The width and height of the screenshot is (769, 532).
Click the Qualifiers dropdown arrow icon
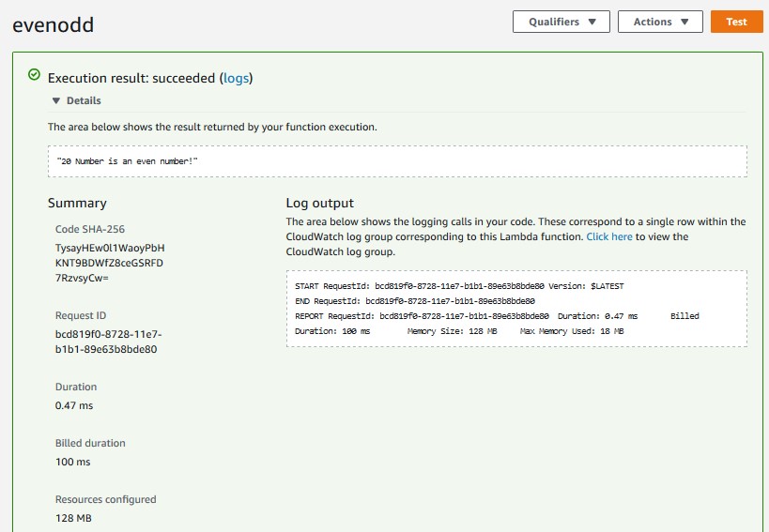[x=592, y=22]
